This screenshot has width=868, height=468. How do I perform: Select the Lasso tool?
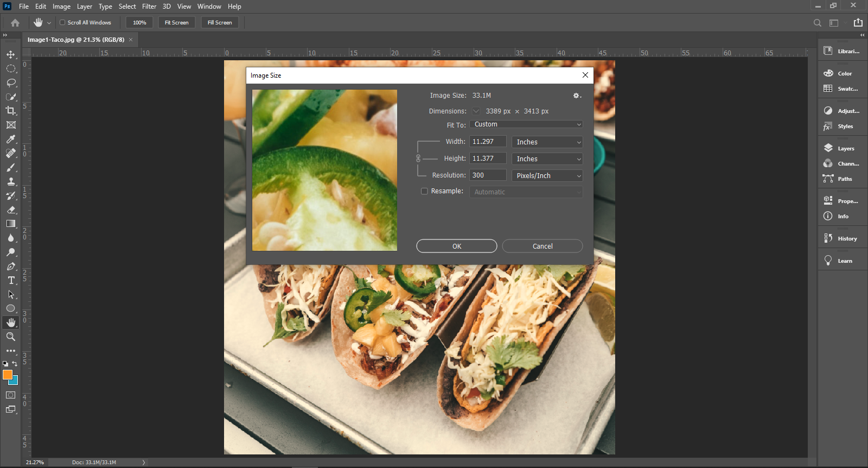tap(11, 83)
